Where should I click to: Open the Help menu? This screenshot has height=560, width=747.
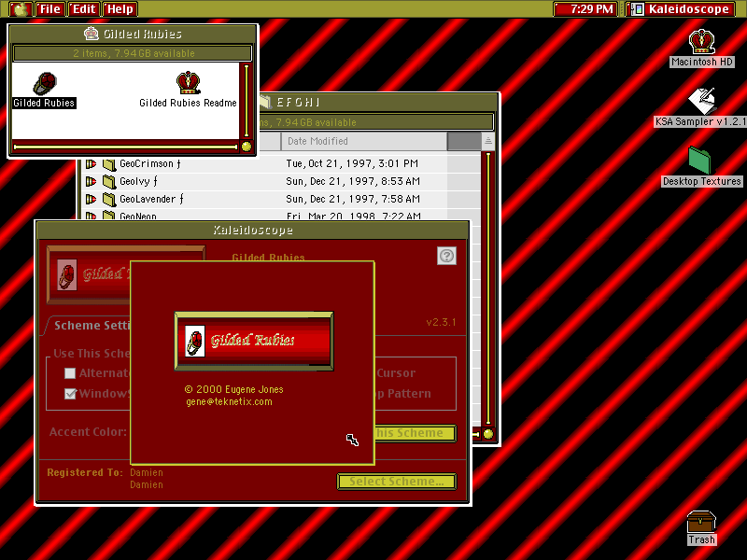pyautogui.click(x=120, y=9)
